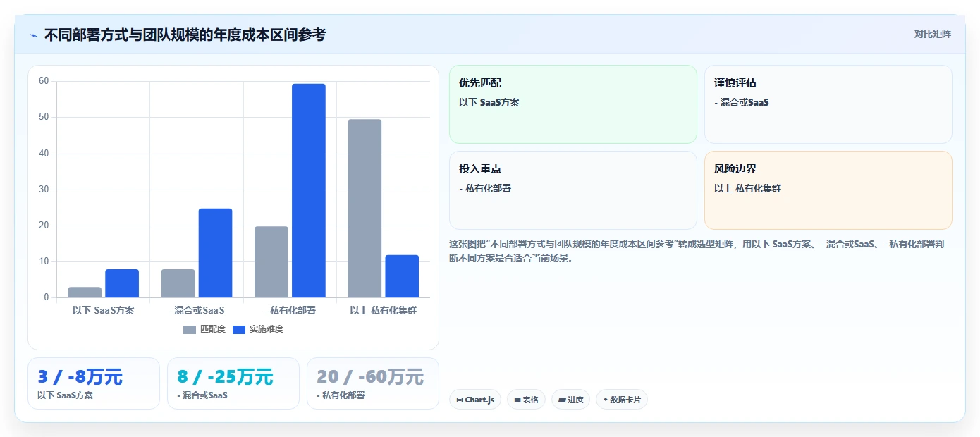980x437 pixels.
Task: Click the 表格 chip icon
Action: [x=517, y=400]
